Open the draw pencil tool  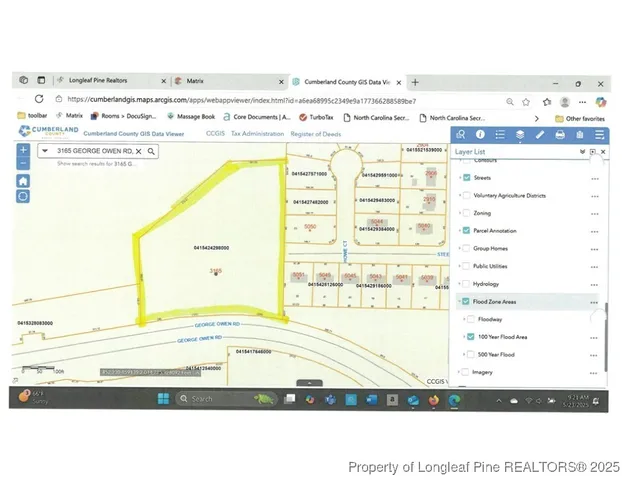(540, 135)
